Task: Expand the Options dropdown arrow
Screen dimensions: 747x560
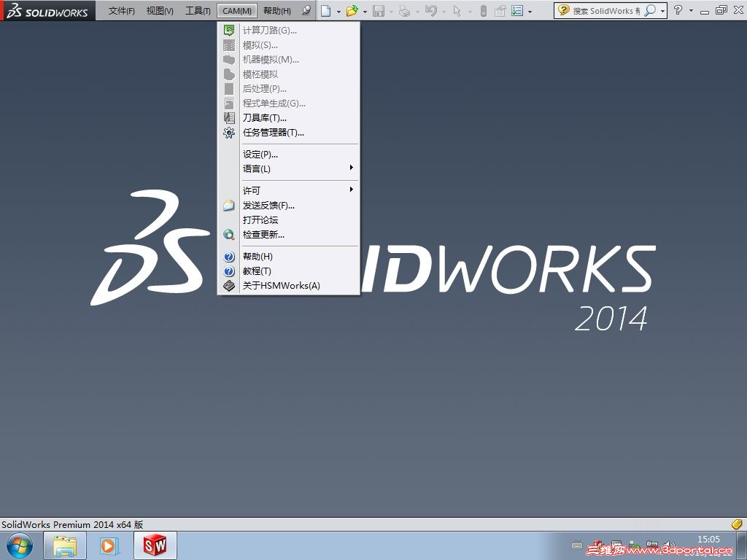Action: (530, 12)
